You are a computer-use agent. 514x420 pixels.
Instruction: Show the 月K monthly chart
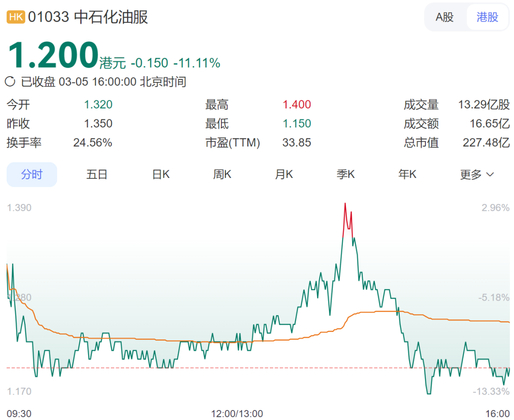pyautogui.click(x=284, y=175)
